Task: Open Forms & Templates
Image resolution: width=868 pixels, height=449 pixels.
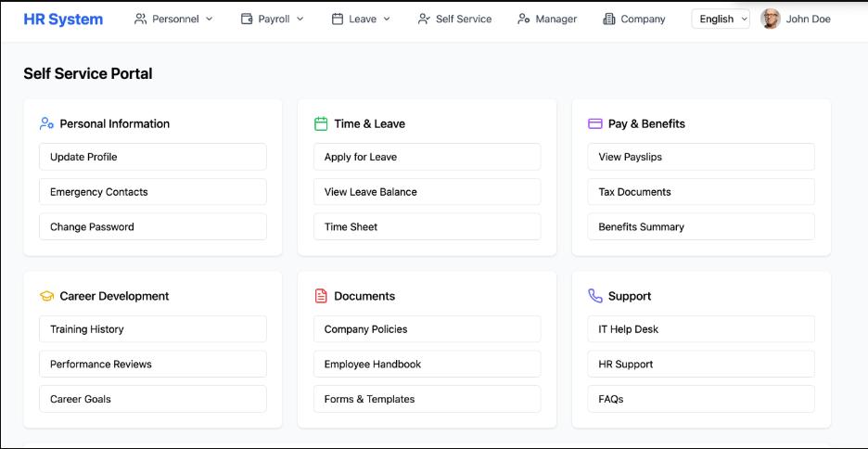Action: (x=428, y=399)
